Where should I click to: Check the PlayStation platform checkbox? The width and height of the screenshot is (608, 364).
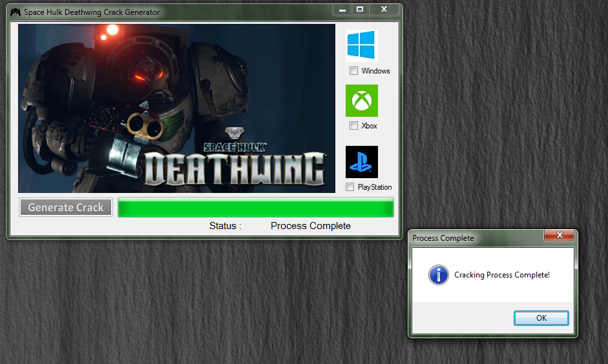point(350,187)
